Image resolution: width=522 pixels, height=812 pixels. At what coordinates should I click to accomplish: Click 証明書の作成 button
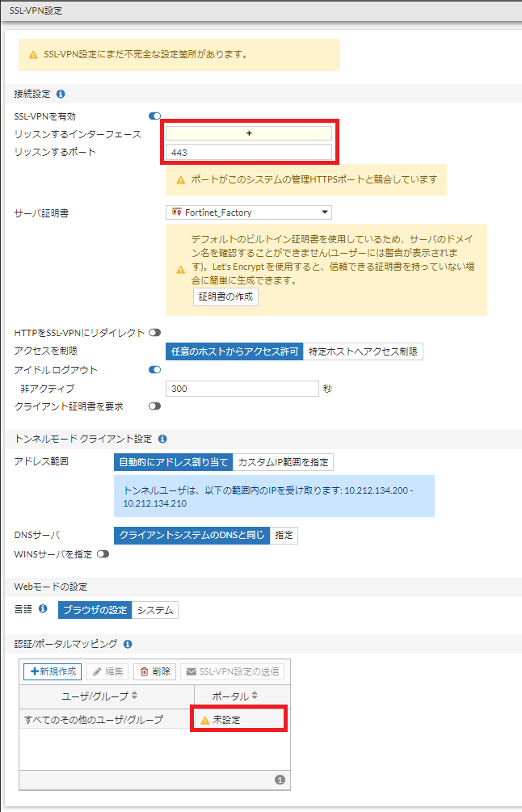pos(225,297)
